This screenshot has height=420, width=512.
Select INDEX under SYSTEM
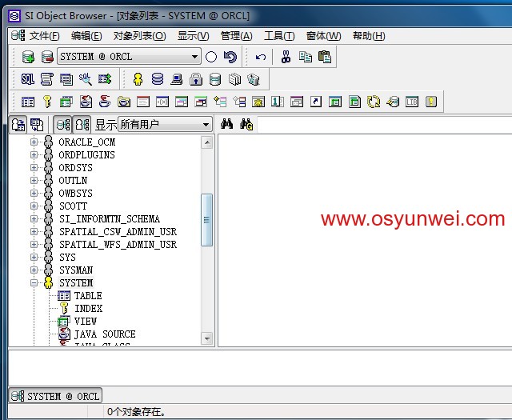tap(89, 308)
